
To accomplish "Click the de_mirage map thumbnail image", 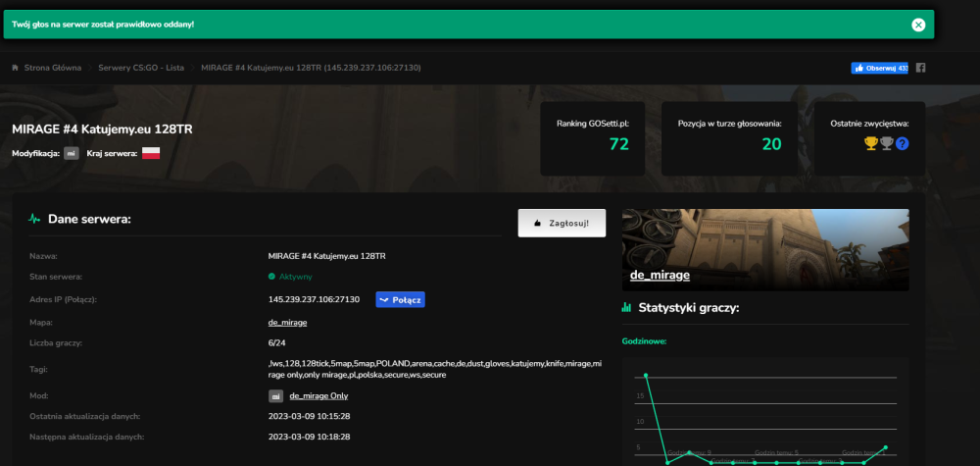I will pos(765,249).
